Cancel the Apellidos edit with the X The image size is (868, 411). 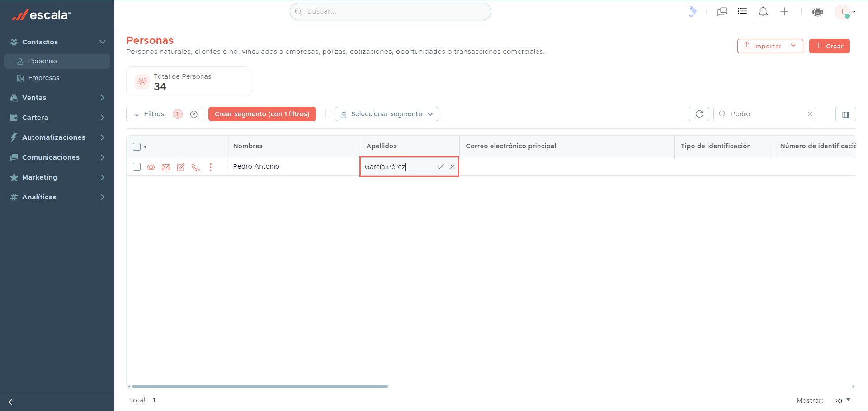coord(452,167)
